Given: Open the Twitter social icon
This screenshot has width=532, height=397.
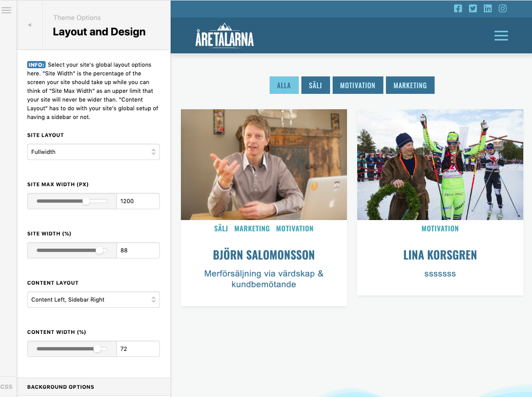Looking at the screenshot, I should click(x=473, y=9).
